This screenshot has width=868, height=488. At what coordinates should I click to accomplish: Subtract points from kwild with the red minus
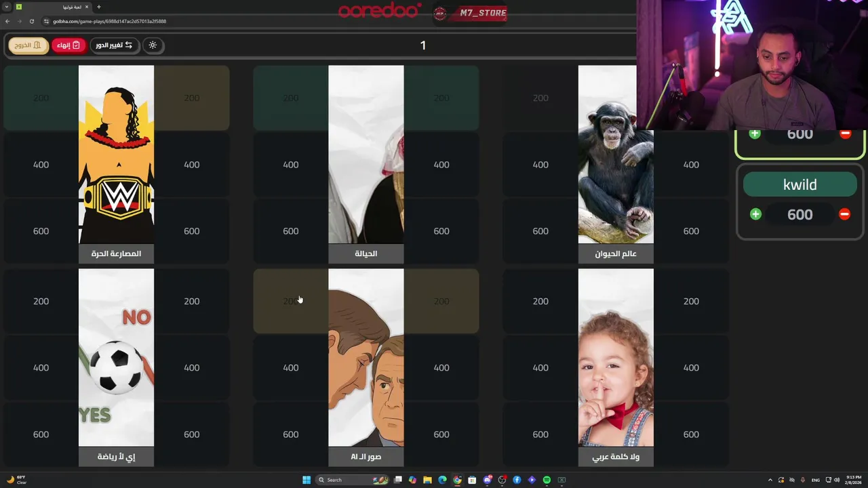844,214
